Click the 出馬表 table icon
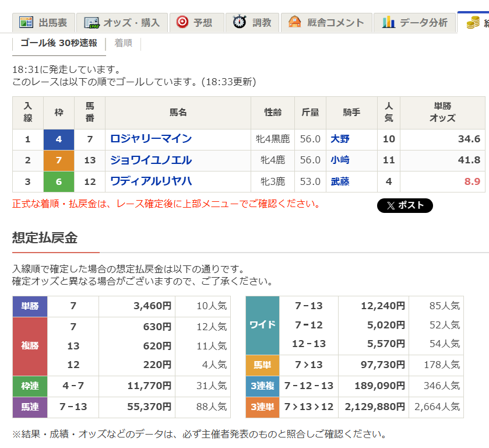The image size is (489, 448). [26, 23]
